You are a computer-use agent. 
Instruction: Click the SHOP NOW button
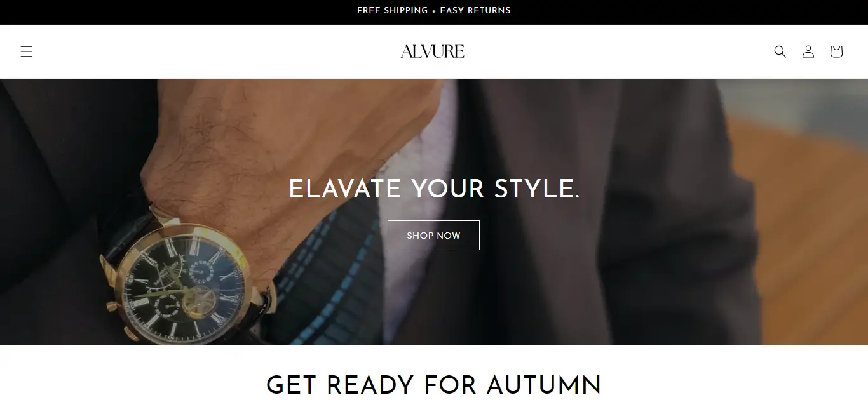click(433, 235)
